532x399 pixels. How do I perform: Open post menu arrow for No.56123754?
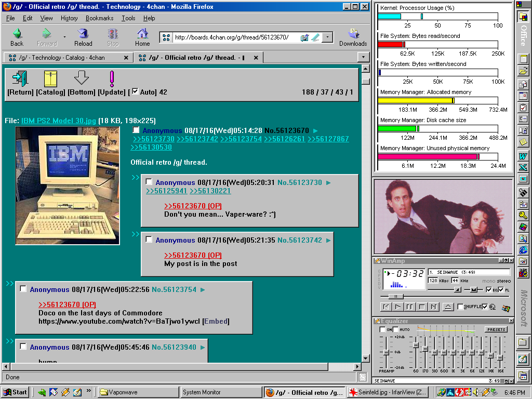click(203, 290)
